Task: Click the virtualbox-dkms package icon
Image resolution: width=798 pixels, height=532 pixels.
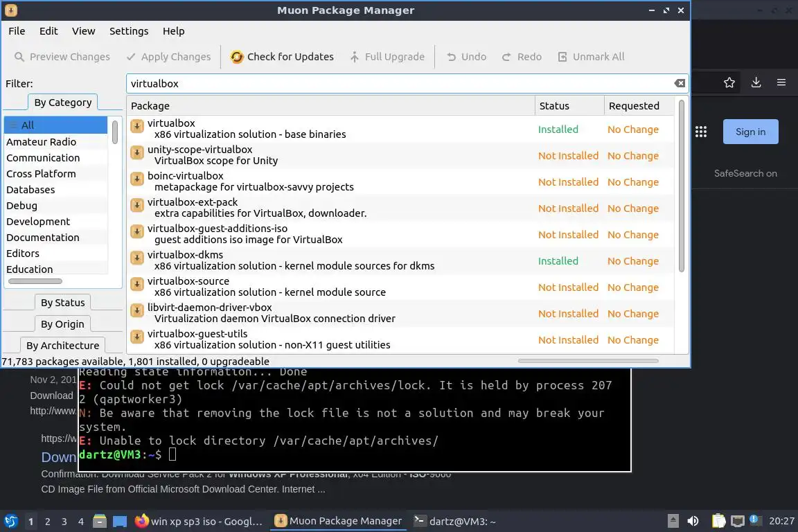Action: pos(137,258)
